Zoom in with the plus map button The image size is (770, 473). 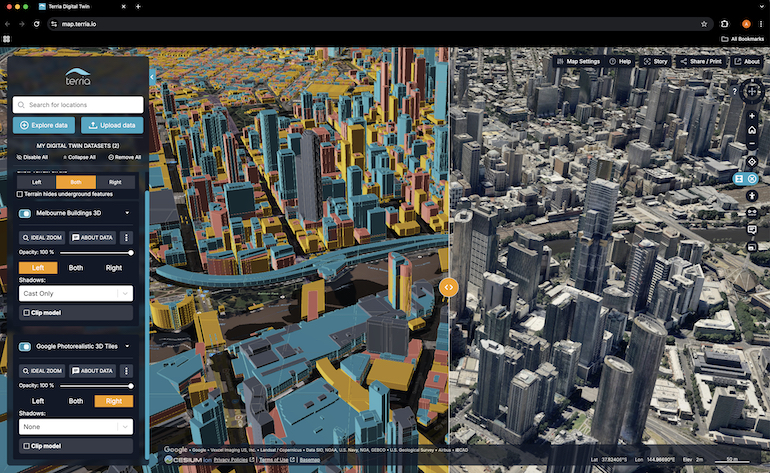(751, 115)
